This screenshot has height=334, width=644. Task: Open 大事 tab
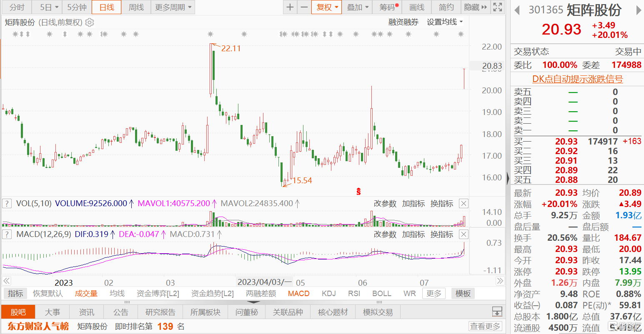[x=53, y=312]
